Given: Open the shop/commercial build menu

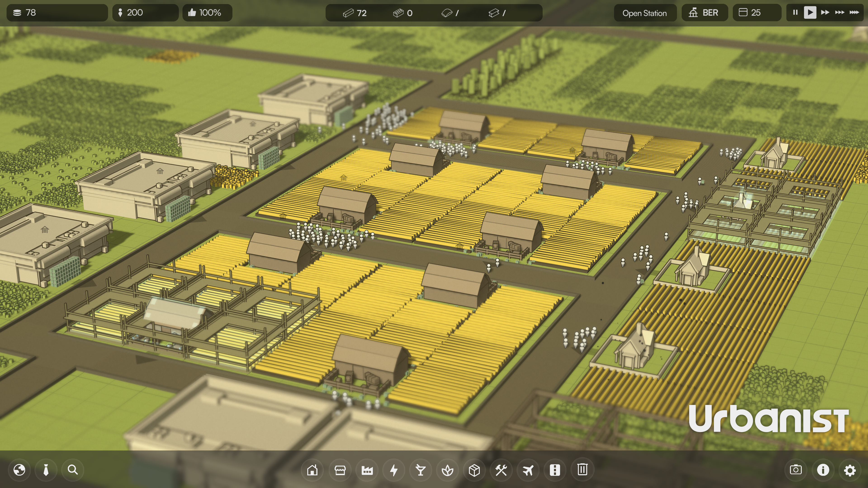Looking at the screenshot, I should tap(340, 470).
